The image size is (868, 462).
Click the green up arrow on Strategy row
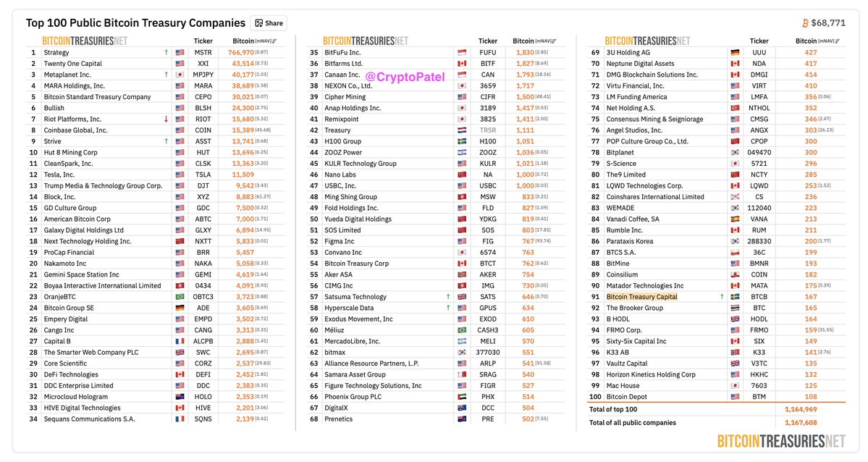coord(166,53)
